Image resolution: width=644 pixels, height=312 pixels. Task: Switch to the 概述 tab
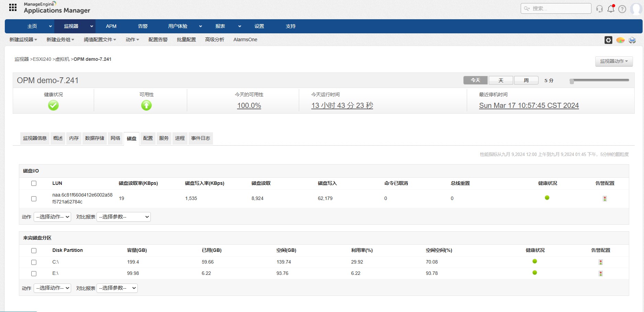(x=58, y=138)
